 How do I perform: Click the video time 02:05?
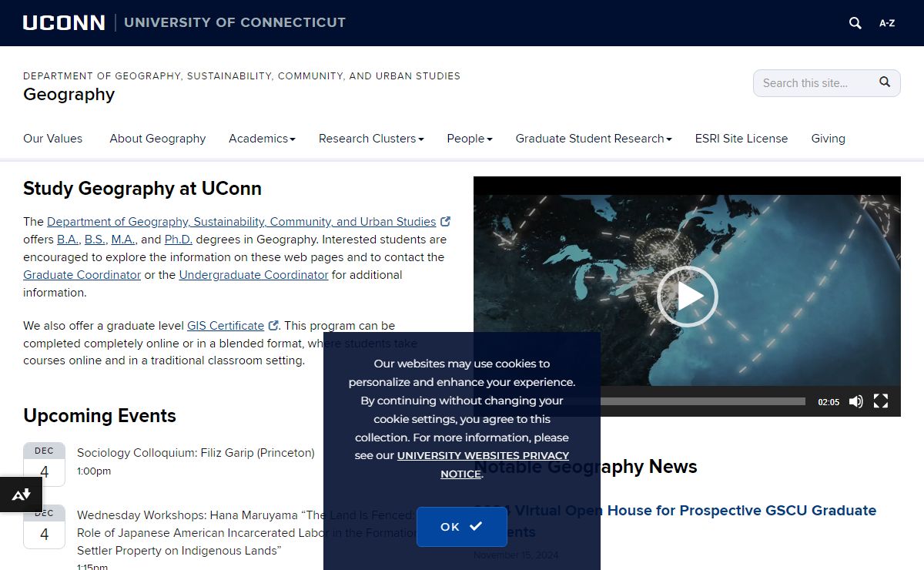point(829,402)
